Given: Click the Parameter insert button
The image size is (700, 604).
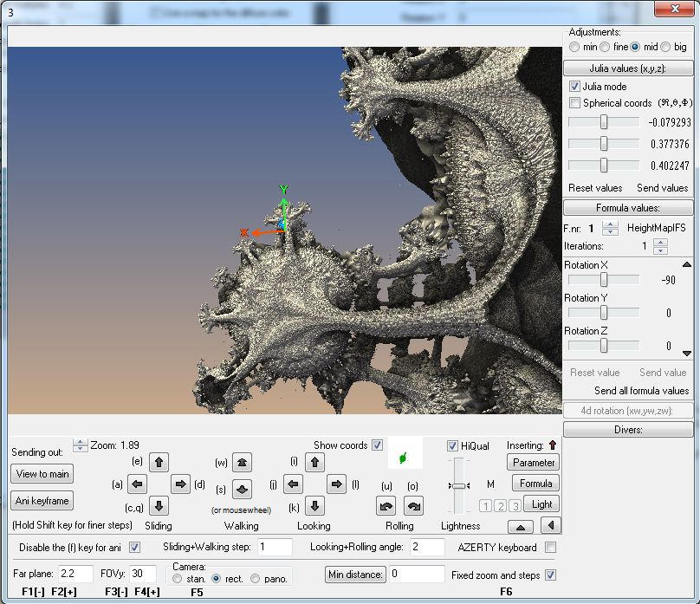Looking at the screenshot, I should pyautogui.click(x=534, y=463).
